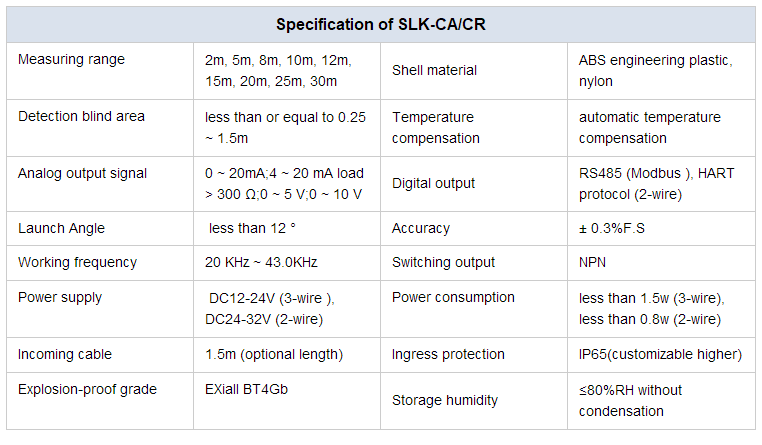
Task: Select the 'Working frequency' label cell
Action: (100, 263)
